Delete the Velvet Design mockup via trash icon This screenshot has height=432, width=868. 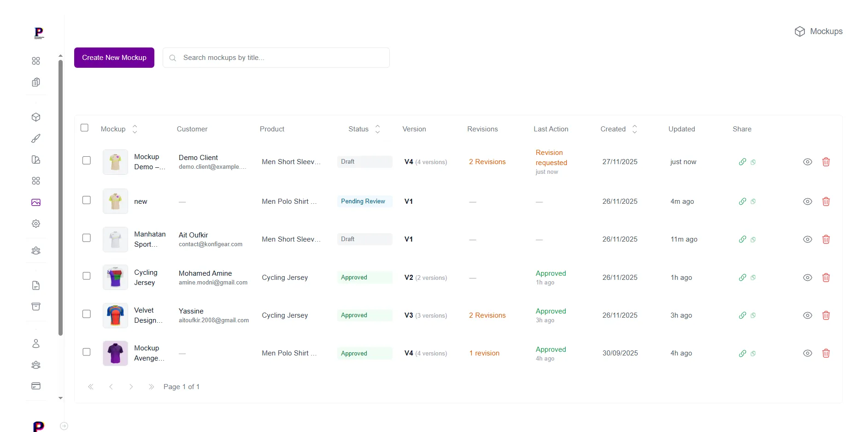tap(826, 315)
